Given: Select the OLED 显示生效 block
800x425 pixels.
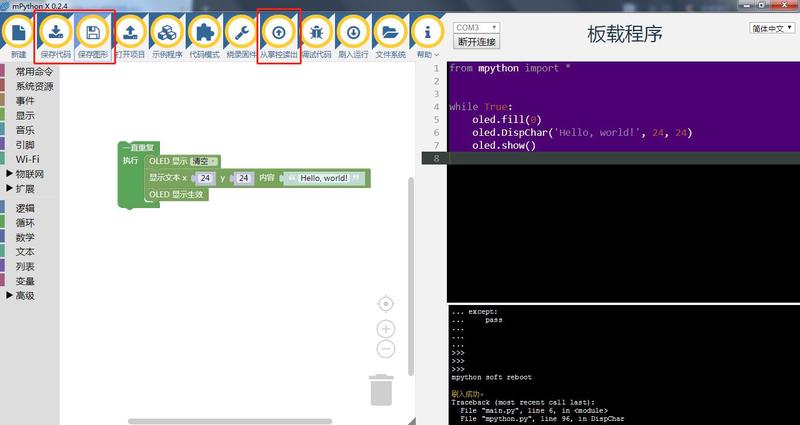Looking at the screenshot, I should tap(177, 194).
